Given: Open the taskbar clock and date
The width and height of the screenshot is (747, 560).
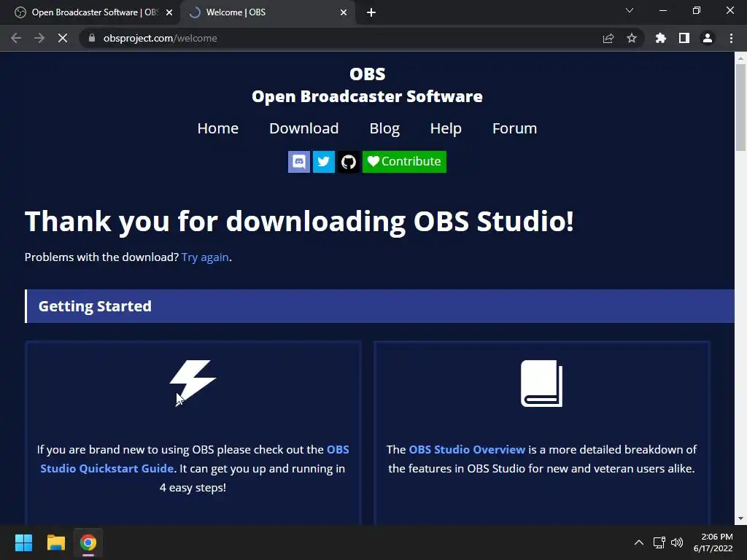Looking at the screenshot, I should pos(713,542).
